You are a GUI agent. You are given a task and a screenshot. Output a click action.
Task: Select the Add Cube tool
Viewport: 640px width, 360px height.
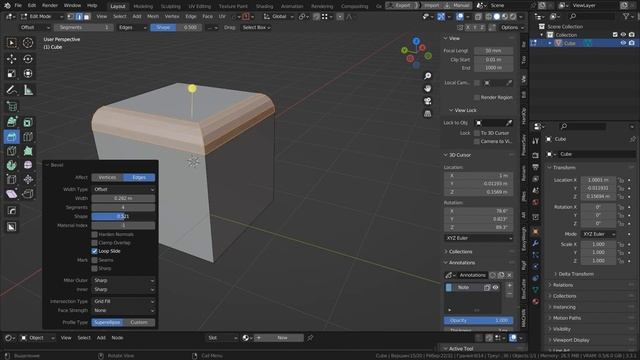tap(11, 106)
